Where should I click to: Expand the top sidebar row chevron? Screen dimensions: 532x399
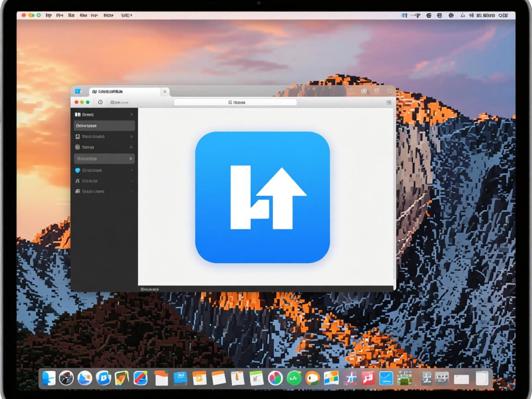(x=131, y=114)
